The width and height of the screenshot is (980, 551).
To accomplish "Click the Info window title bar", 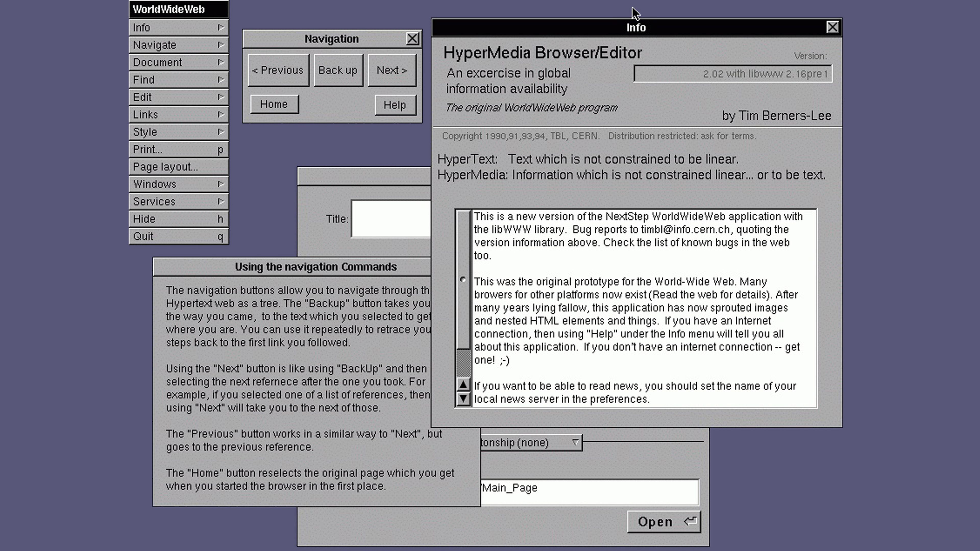I will pyautogui.click(x=636, y=27).
